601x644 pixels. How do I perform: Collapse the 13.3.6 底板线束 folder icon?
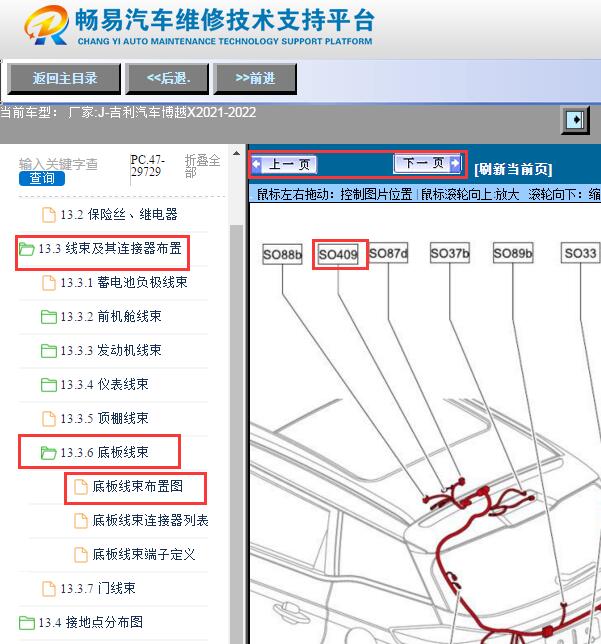pos(49,453)
